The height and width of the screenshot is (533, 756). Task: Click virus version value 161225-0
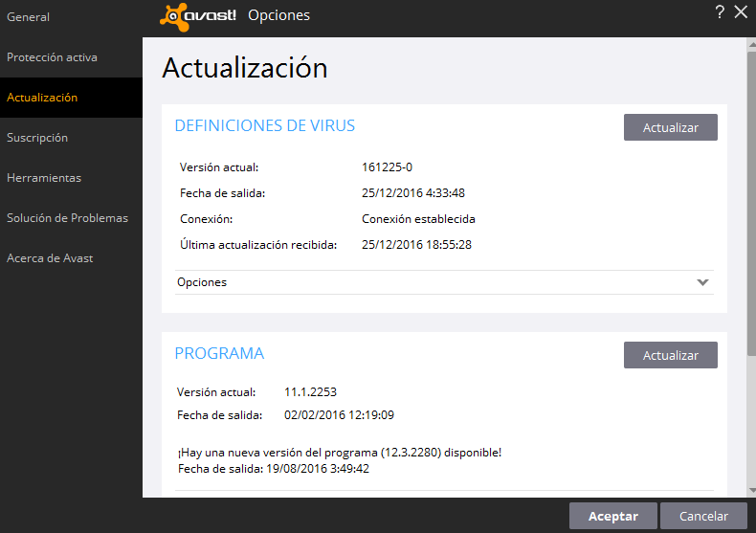(x=387, y=167)
